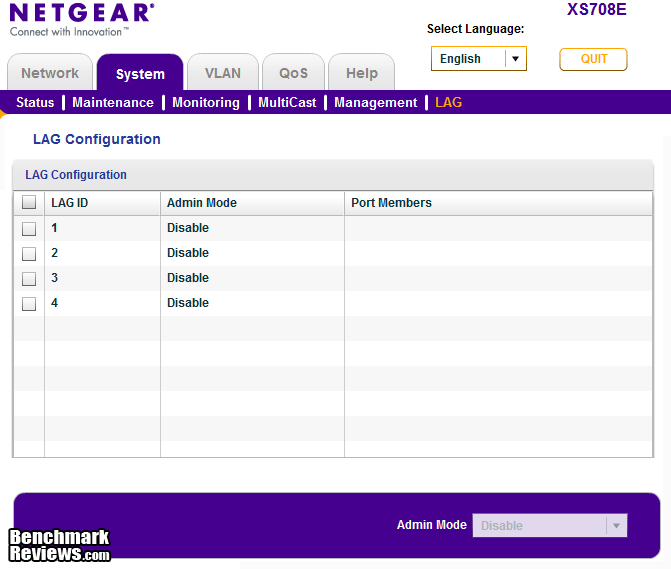This screenshot has height=569, width=671.
Task: Click the language dropdown arrow
Action: point(515,59)
